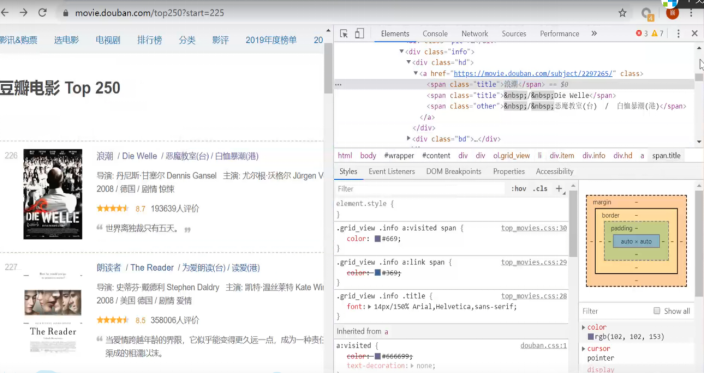Click the #666699 color swatch

click(378, 356)
